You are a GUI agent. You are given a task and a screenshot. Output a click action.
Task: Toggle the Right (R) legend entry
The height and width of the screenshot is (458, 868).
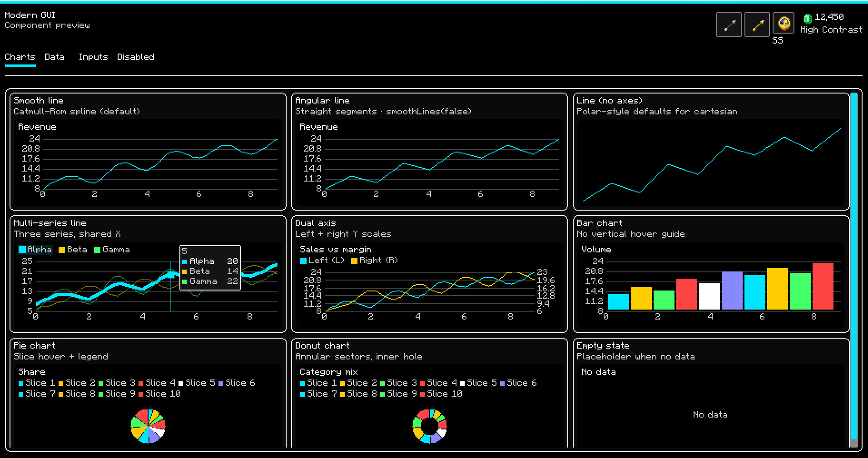374,261
